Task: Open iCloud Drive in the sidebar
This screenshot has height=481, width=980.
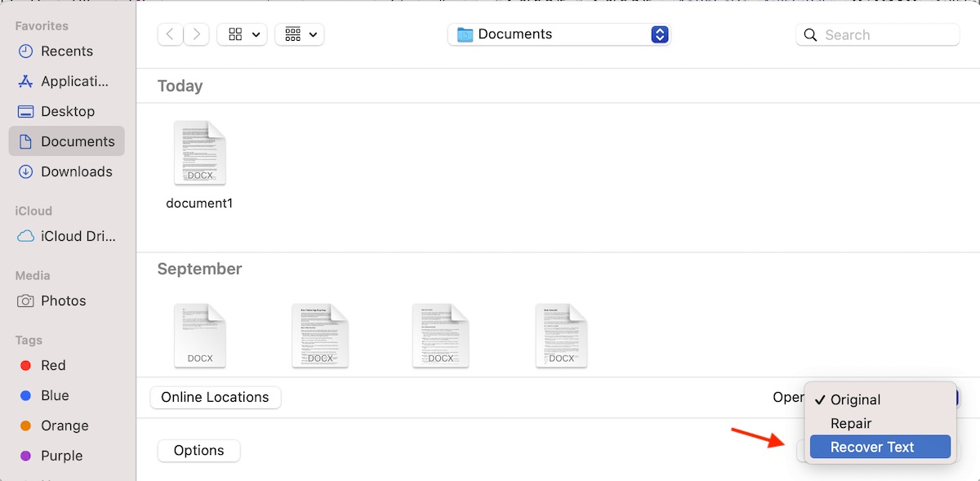Action: pyautogui.click(x=67, y=236)
